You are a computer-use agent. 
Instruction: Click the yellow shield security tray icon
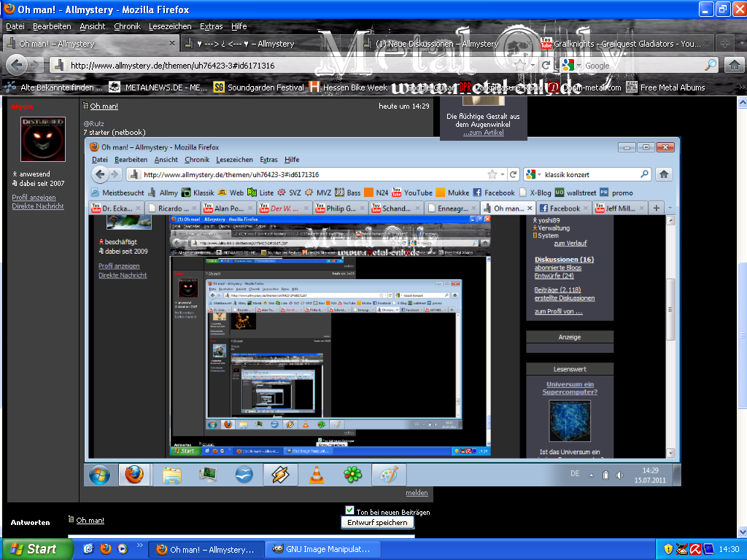click(668, 549)
